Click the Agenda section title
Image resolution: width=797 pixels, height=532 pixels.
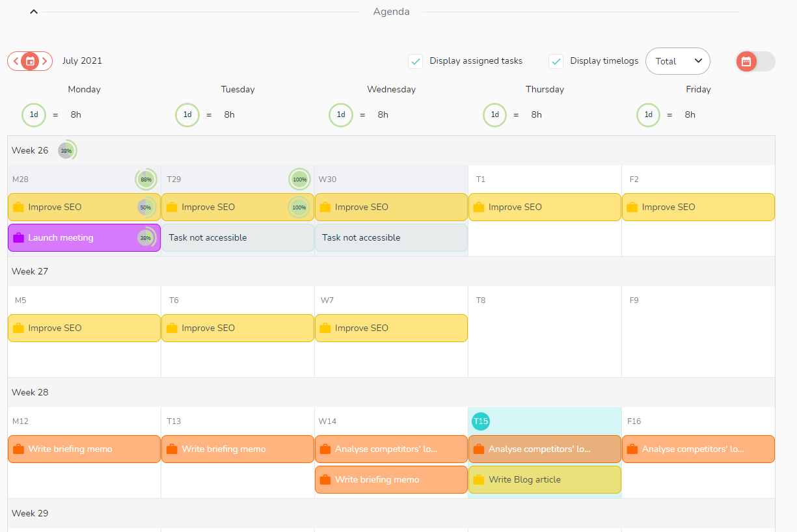pyautogui.click(x=391, y=12)
